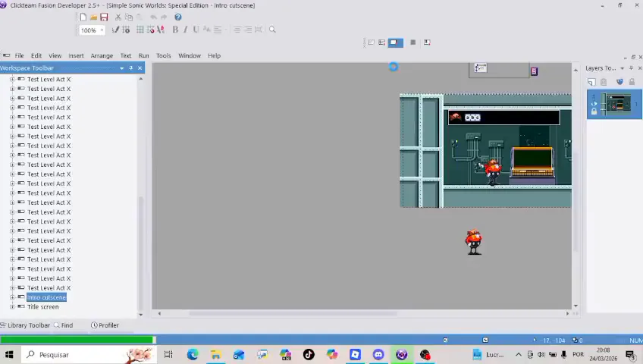The width and height of the screenshot is (643, 364).
Task: Open Layers Toolbar options dropdown arrow
Action: point(622,68)
